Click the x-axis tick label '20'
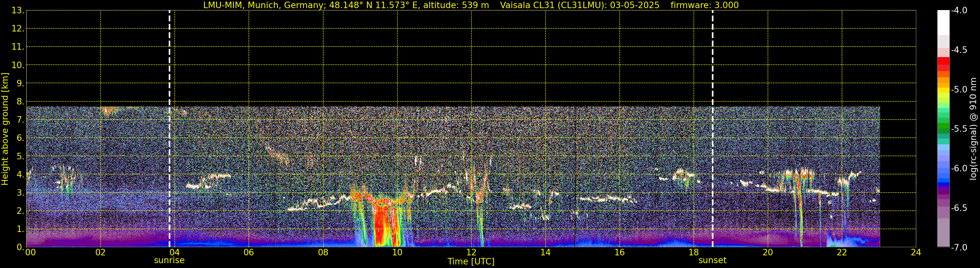Screen dimensions: 980x268 [768, 252]
